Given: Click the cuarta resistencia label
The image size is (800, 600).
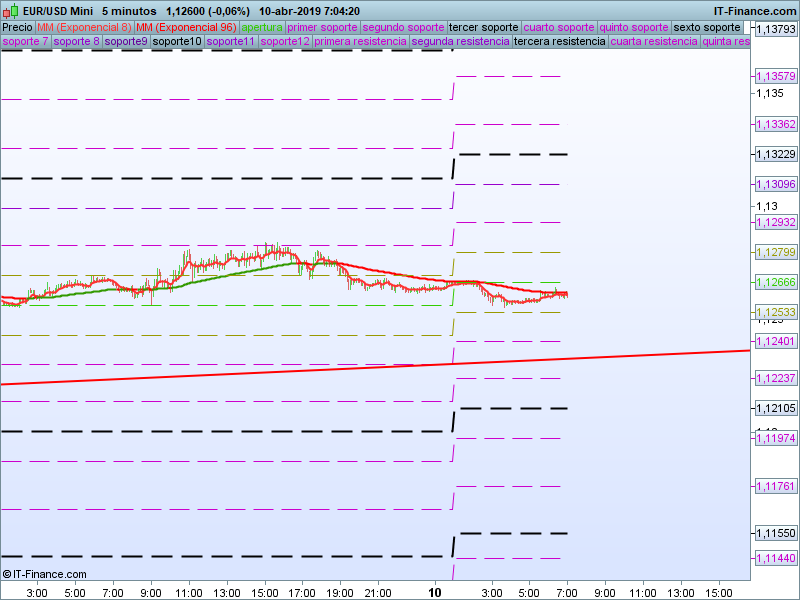Looking at the screenshot, I should 654,42.
